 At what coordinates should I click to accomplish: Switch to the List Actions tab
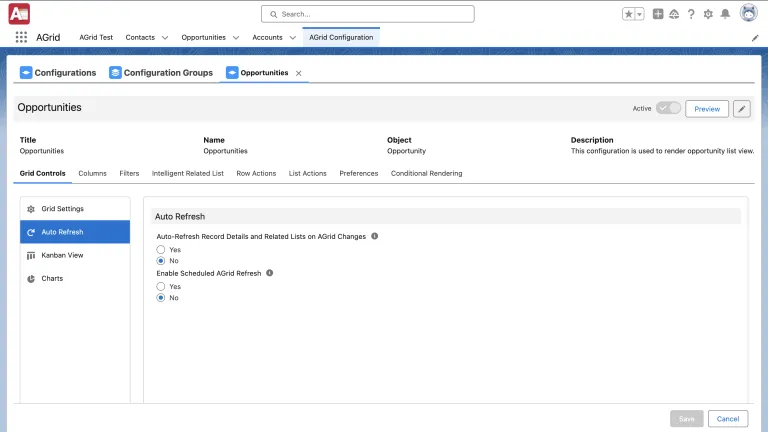click(308, 173)
